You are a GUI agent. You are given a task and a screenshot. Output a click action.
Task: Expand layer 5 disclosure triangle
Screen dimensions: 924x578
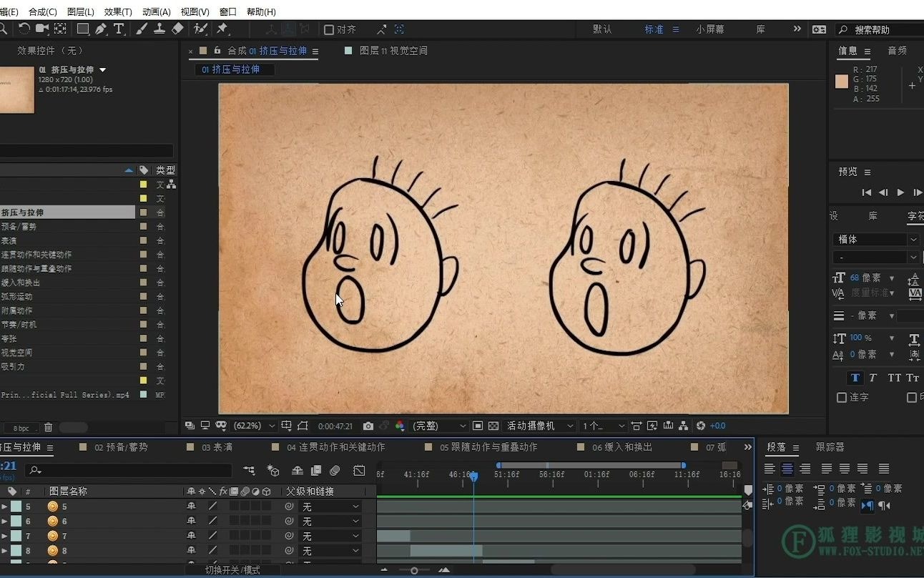[x=4, y=506]
